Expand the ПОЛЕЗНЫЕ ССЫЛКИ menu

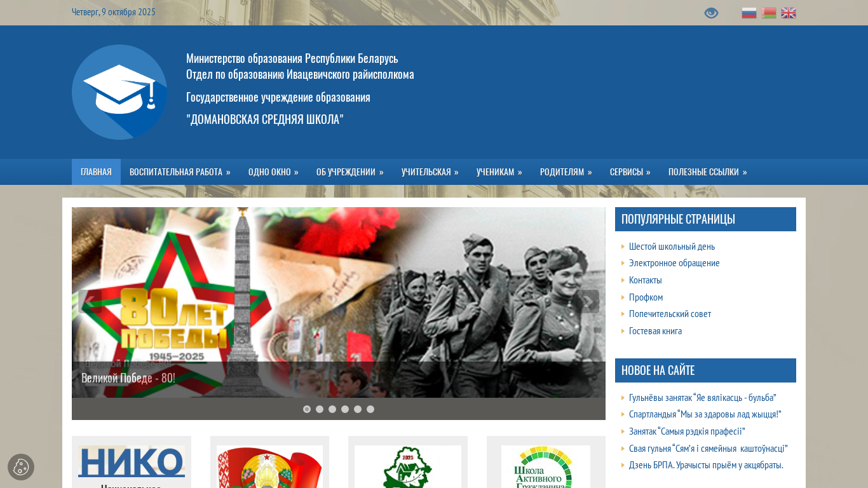(708, 172)
